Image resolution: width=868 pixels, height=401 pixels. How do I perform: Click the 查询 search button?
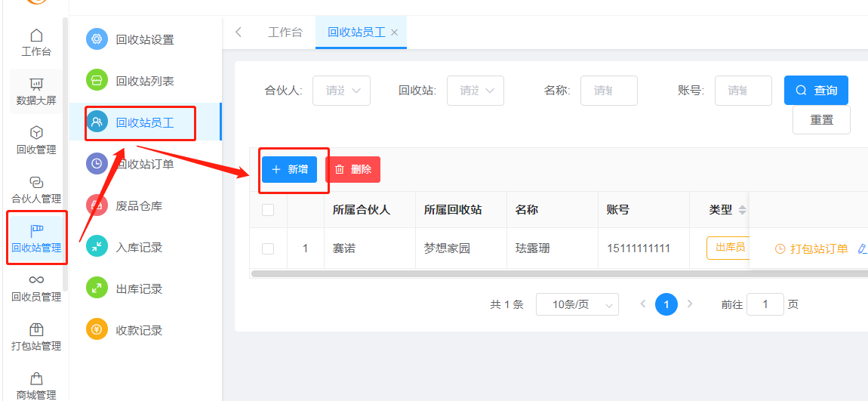[x=816, y=91]
